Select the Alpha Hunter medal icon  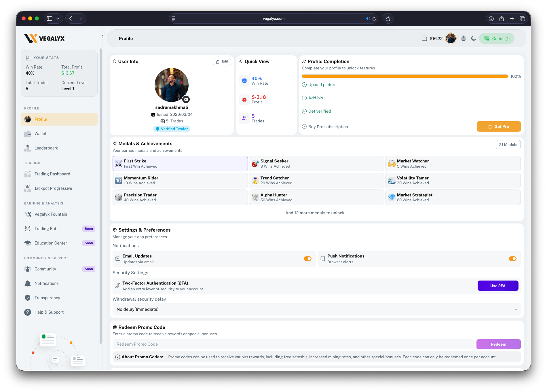pos(255,197)
